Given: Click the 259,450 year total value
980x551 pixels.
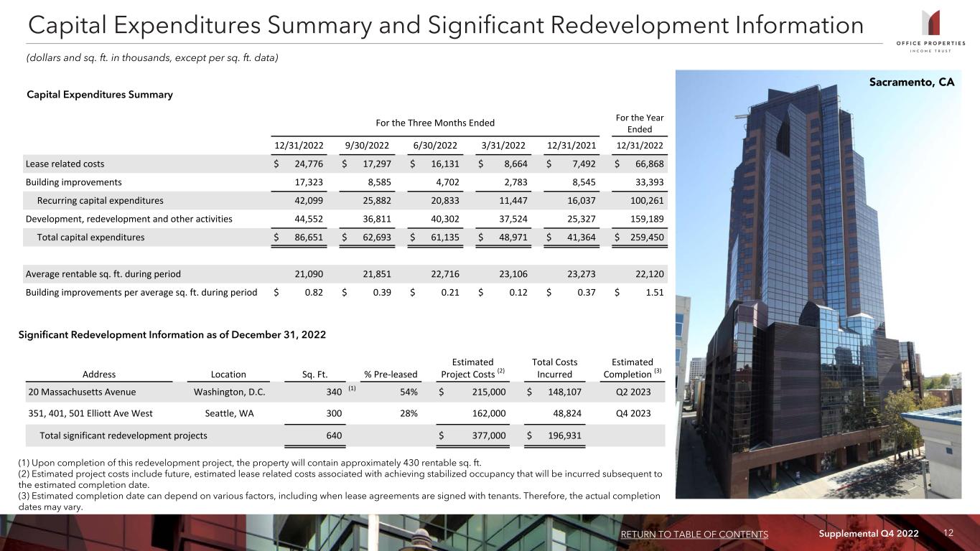Looking at the screenshot, I should click(x=643, y=237).
